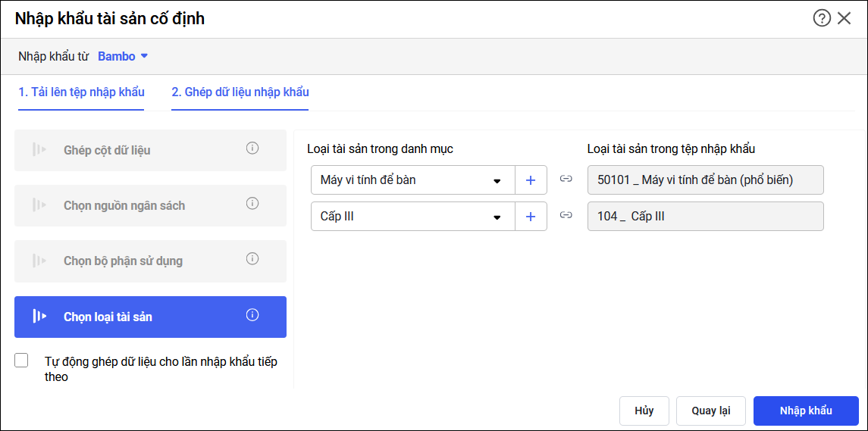
Task: Cancel with the Hủy button
Action: click(644, 411)
